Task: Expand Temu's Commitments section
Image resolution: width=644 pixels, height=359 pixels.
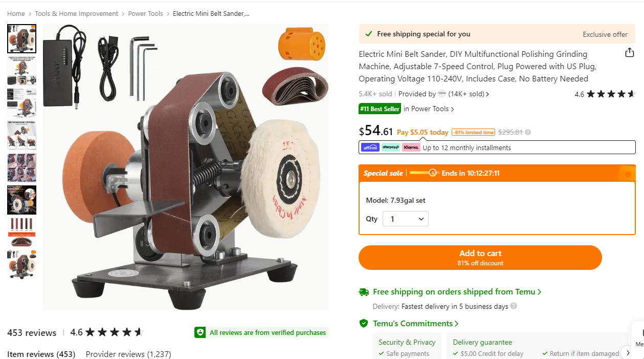Action: [415, 324]
